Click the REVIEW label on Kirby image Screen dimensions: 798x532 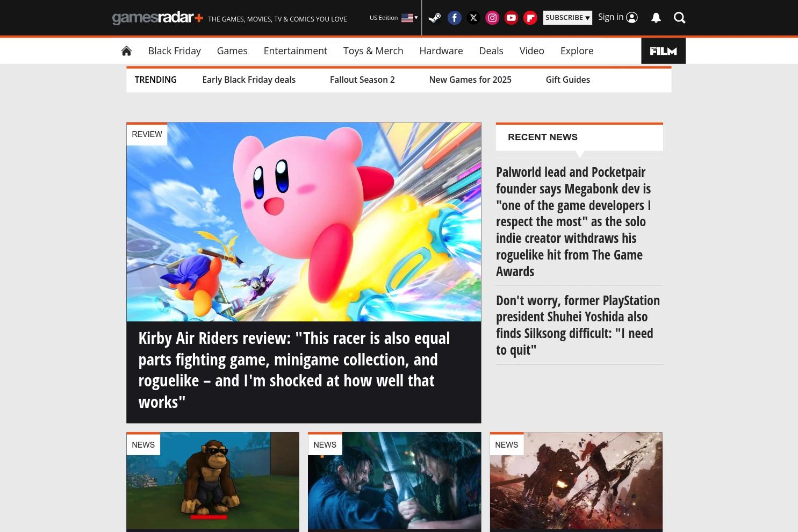pos(147,134)
